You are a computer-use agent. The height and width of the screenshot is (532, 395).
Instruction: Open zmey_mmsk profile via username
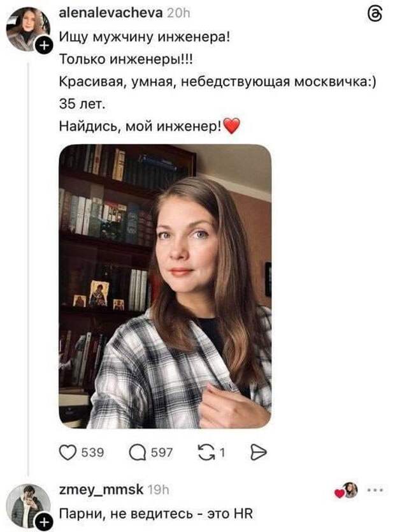101,490
